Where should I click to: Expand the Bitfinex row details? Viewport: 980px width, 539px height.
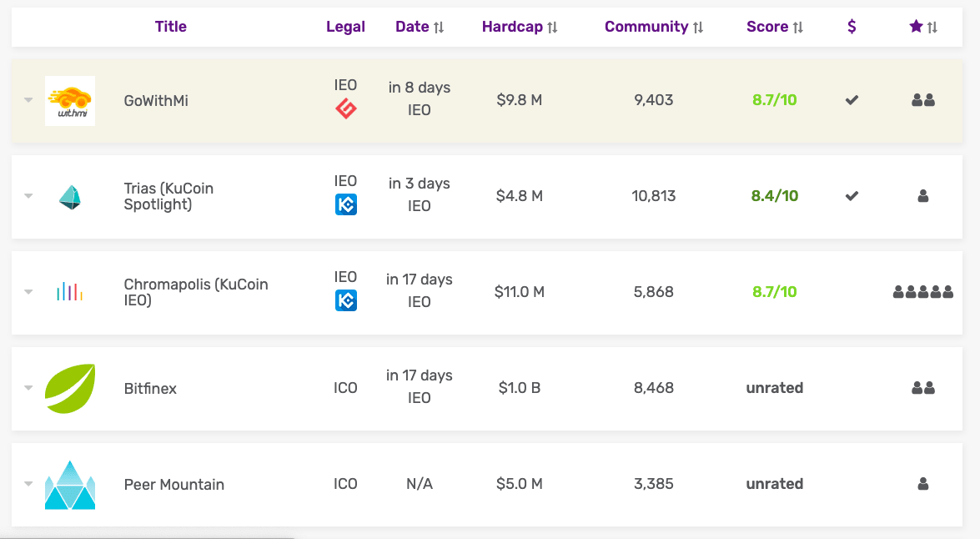28,388
